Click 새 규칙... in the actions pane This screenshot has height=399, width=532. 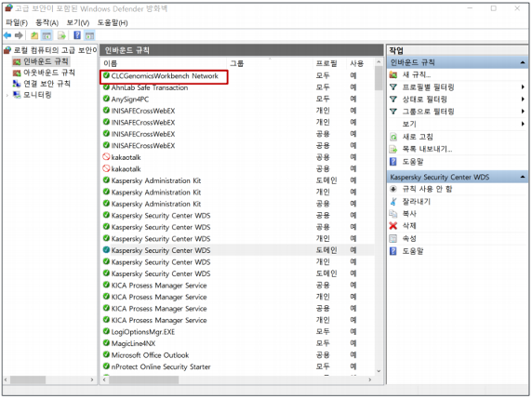[417, 74]
